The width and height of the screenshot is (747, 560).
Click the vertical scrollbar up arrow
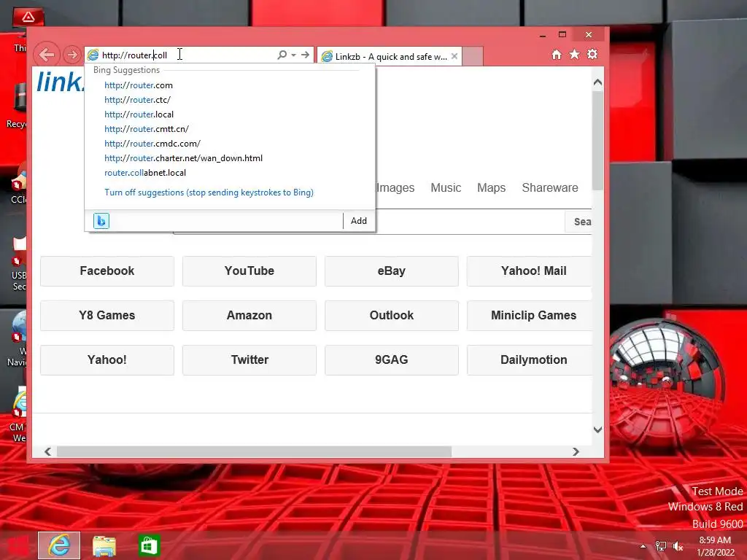point(598,82)
